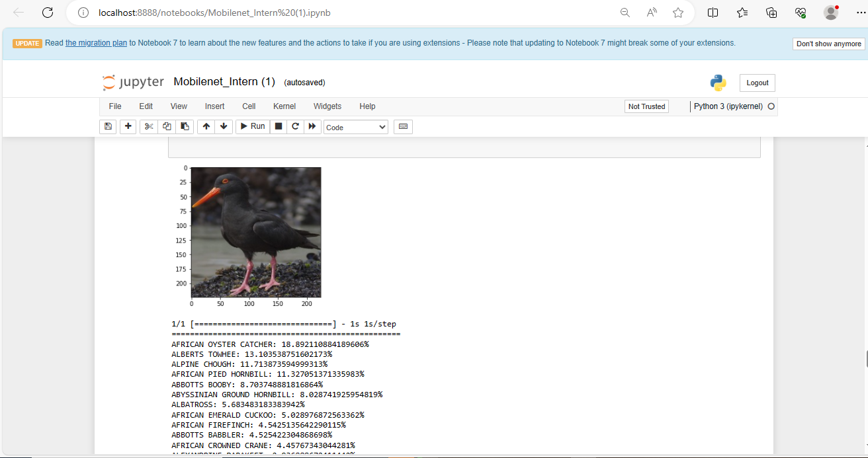Click AFRICAN EMERALD CUCKOO prediction line

[268, 415]
